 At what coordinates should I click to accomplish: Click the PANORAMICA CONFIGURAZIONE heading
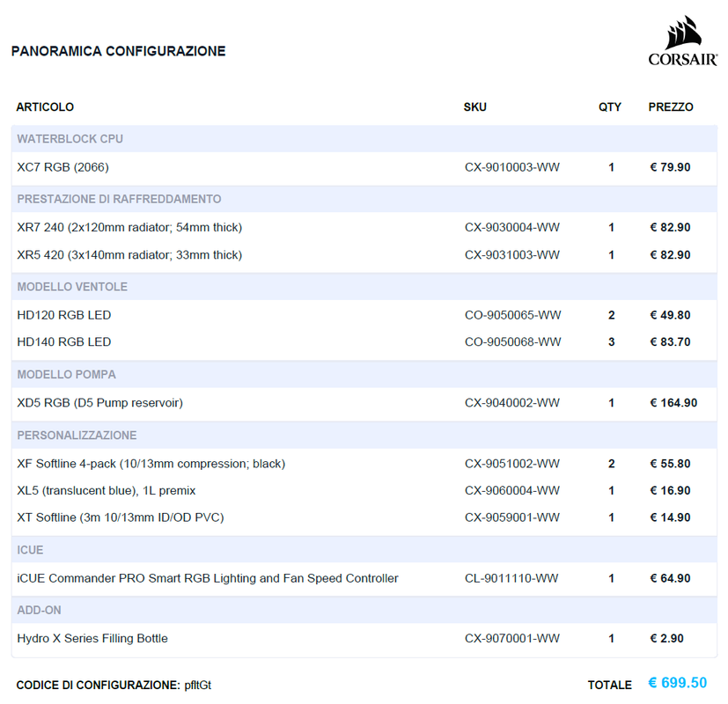(x=118, y=51)
